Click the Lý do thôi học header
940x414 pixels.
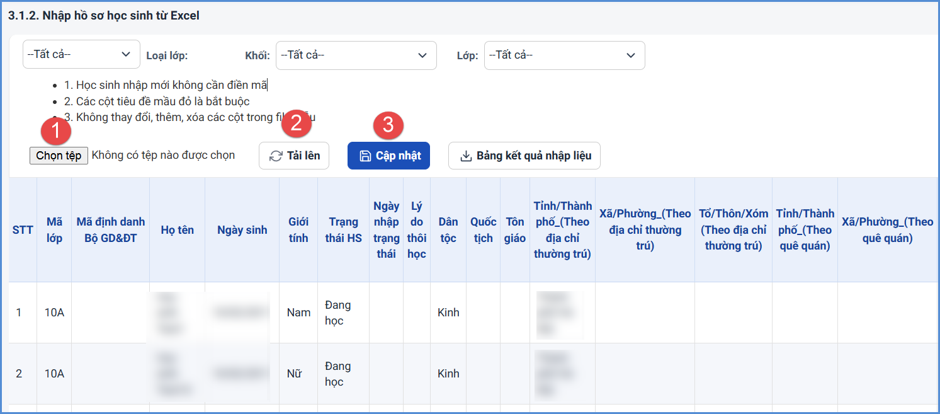point(417,230)
